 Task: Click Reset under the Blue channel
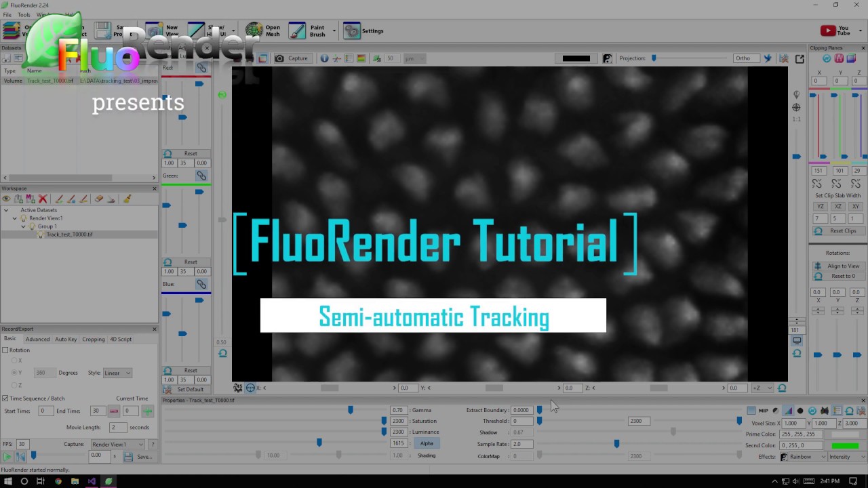tap(186, 370)
